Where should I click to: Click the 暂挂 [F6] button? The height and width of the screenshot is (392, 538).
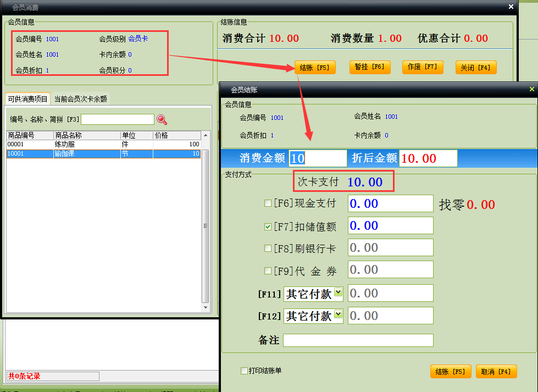369,67
